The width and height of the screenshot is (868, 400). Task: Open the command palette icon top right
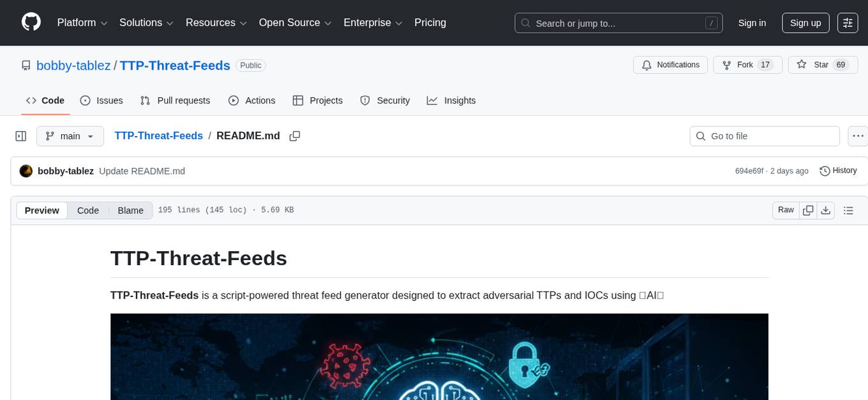pyautogui.click(x=848, y=22)
